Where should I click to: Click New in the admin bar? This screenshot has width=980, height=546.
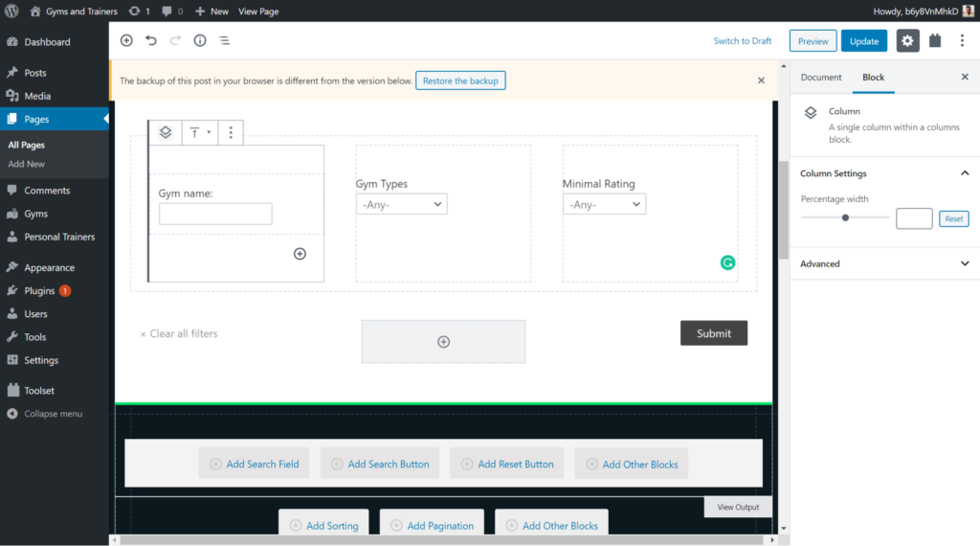212,11
